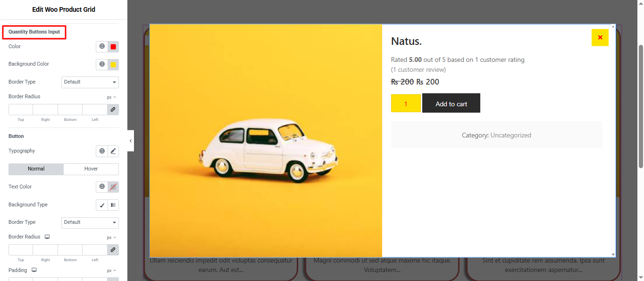The width and height of the screenshot is (644, 281).
Task: Click the Add to cart button
Action: 451,103
